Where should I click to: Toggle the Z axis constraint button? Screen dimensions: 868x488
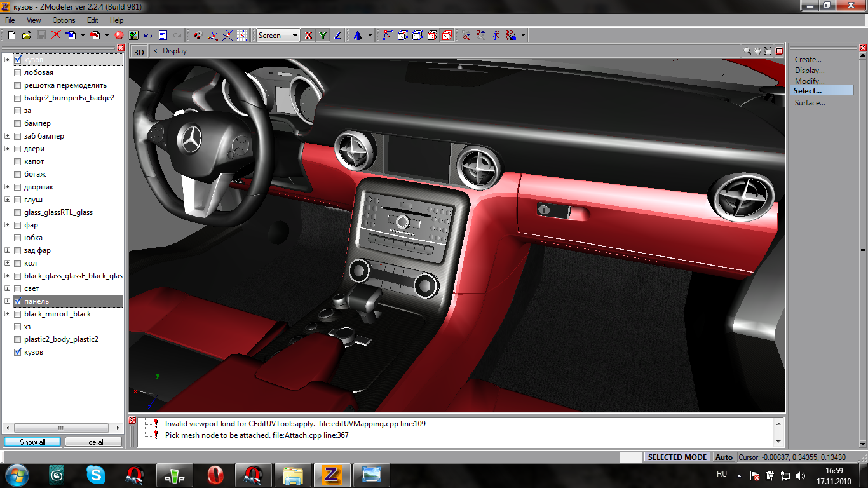pyautogui.click(x=337, y=36)
